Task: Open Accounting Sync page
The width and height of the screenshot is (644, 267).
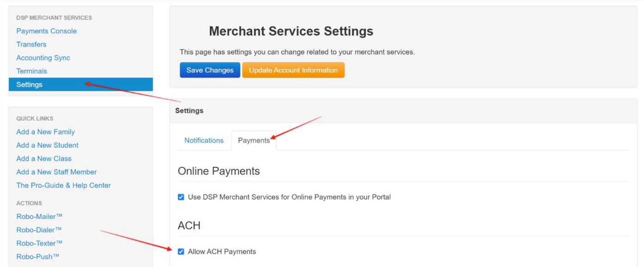Action: tap(43, 58)
